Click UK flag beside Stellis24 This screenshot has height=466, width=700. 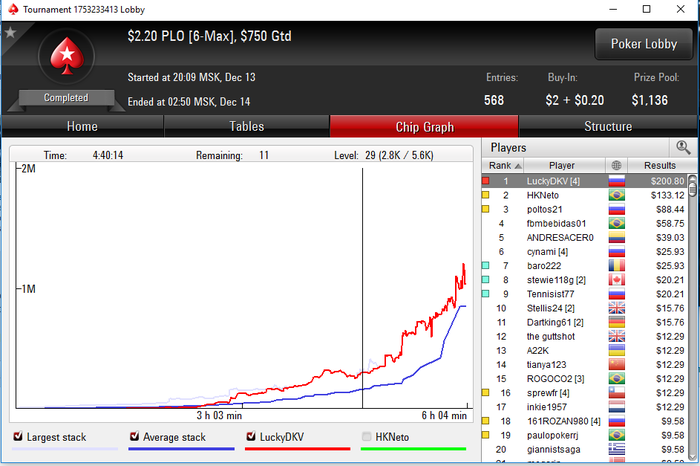[x=617, y=308]
